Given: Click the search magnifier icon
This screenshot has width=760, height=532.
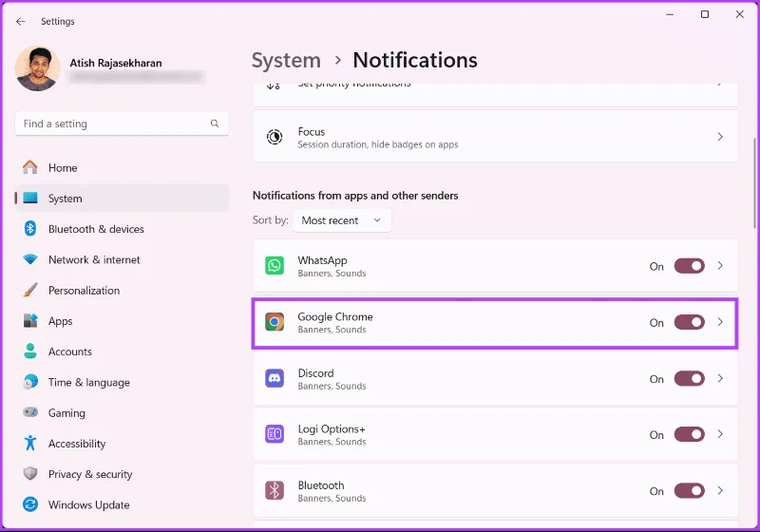Looking at the screenshot, I should click(215, 123).
